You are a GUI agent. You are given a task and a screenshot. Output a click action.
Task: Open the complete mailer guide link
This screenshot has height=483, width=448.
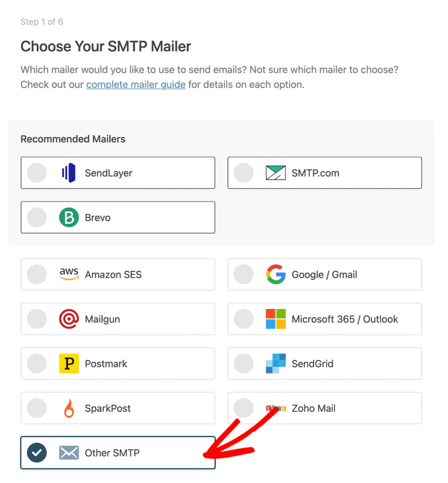click(136, 84)
